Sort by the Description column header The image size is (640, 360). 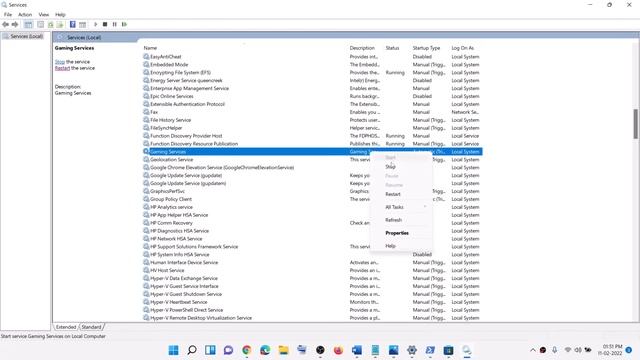(362, 48)
